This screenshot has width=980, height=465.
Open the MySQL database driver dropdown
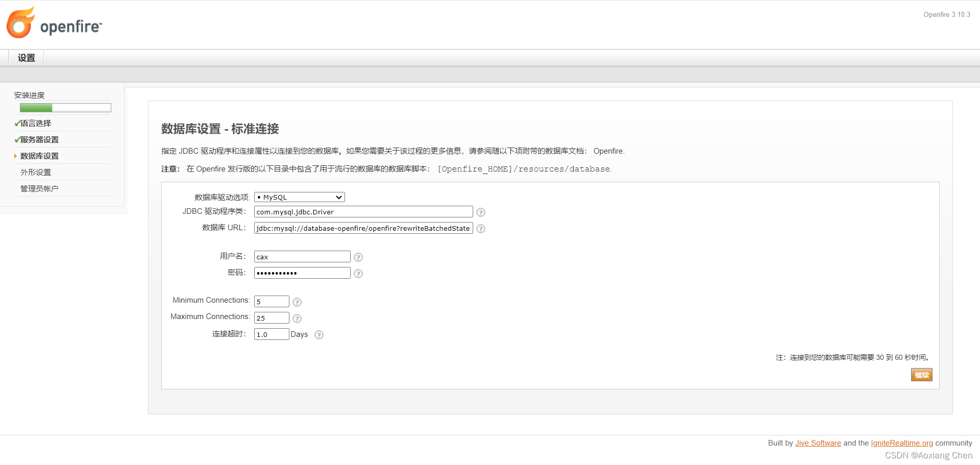coord(300,197)
